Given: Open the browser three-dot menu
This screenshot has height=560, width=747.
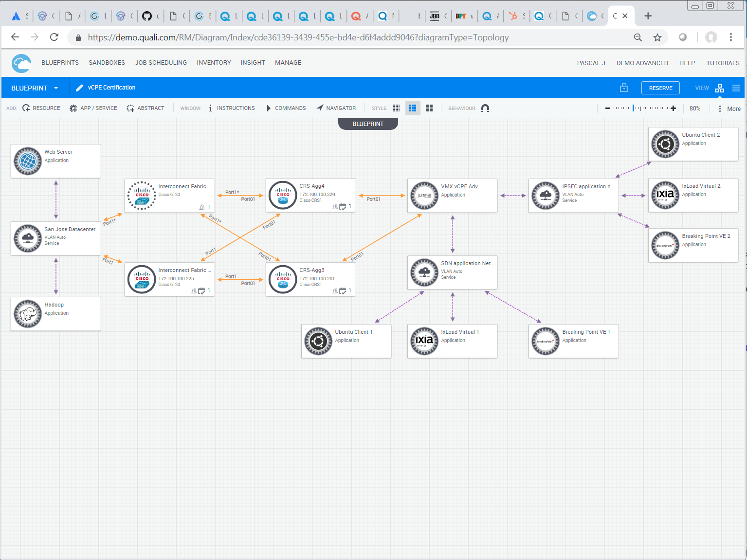Looking at the screenshot, I should pyautogui.click(x=730, y=37).
